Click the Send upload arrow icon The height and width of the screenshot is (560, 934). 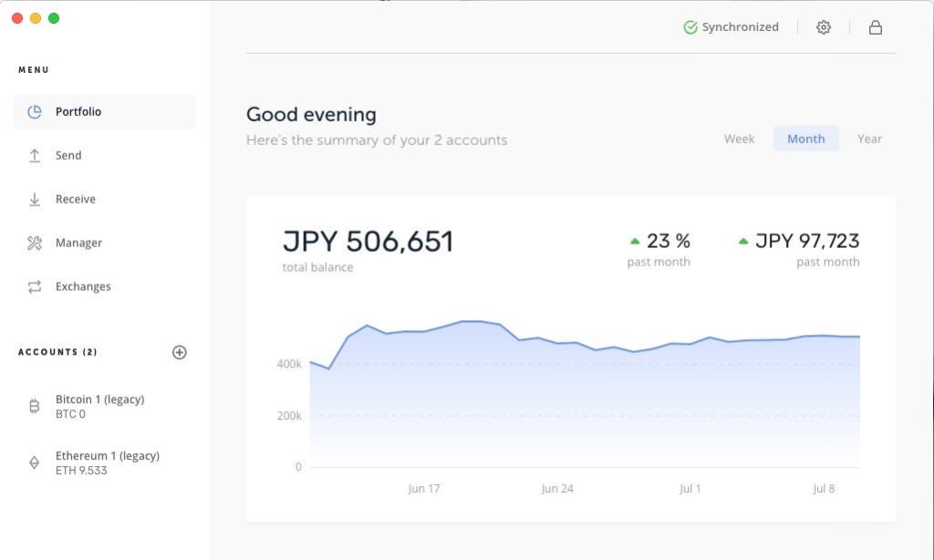35,156
